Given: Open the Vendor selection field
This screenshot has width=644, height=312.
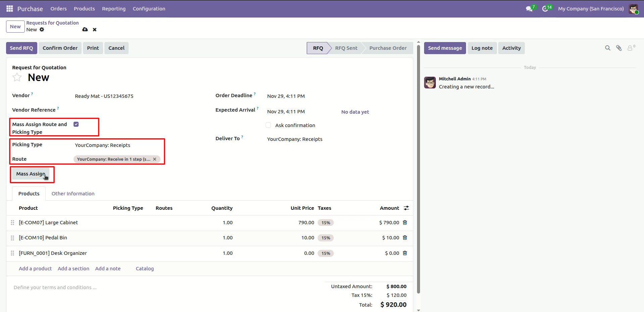Looking at the screenshot, I should (x=138, y=96).
